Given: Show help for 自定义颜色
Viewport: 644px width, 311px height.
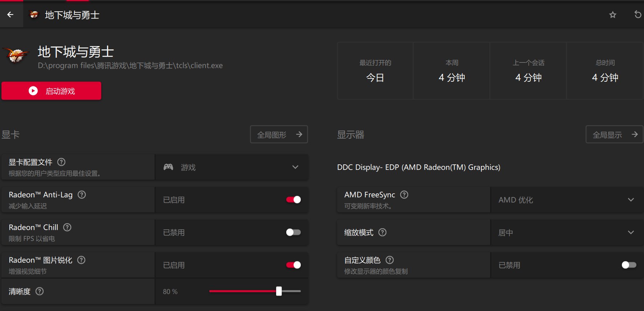Looking at the screenshot, I should click(390, 260).
